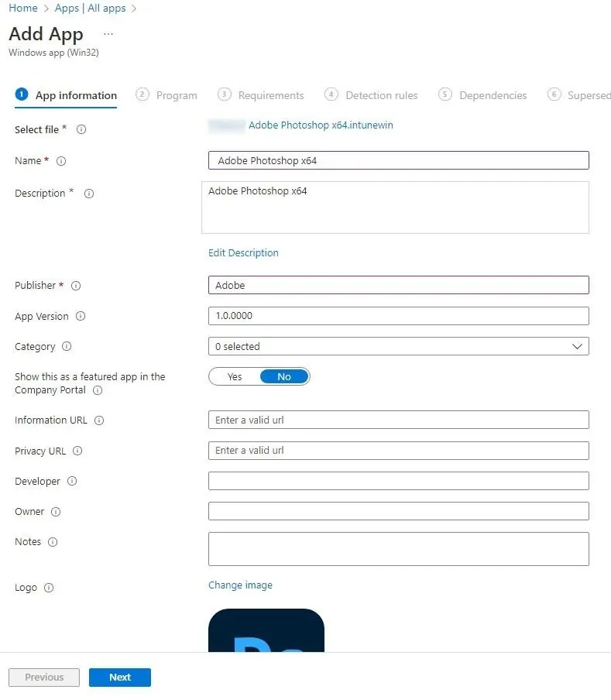Click the Photoshop logo thumbnail
The width and height of the screenshot is (611, 700).
pyautogui.click(x=266, y=630)
